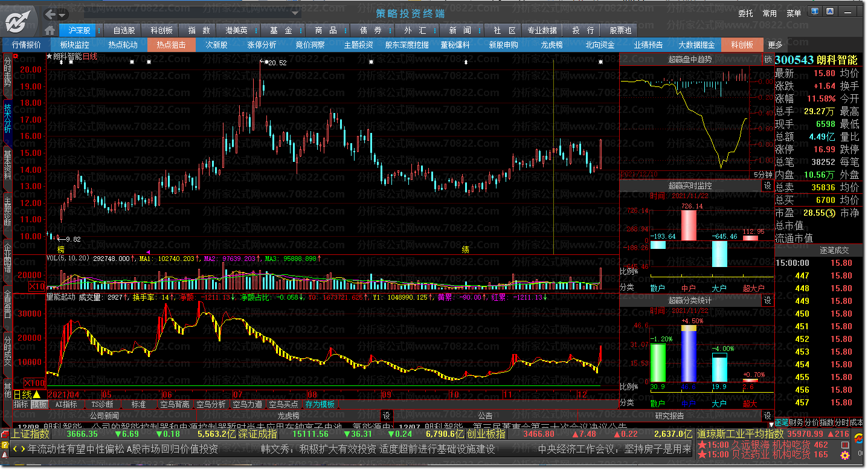Click 存为模板 to save template
The height and width of the screenshot is (470, 868).
[x=320, y=404]
